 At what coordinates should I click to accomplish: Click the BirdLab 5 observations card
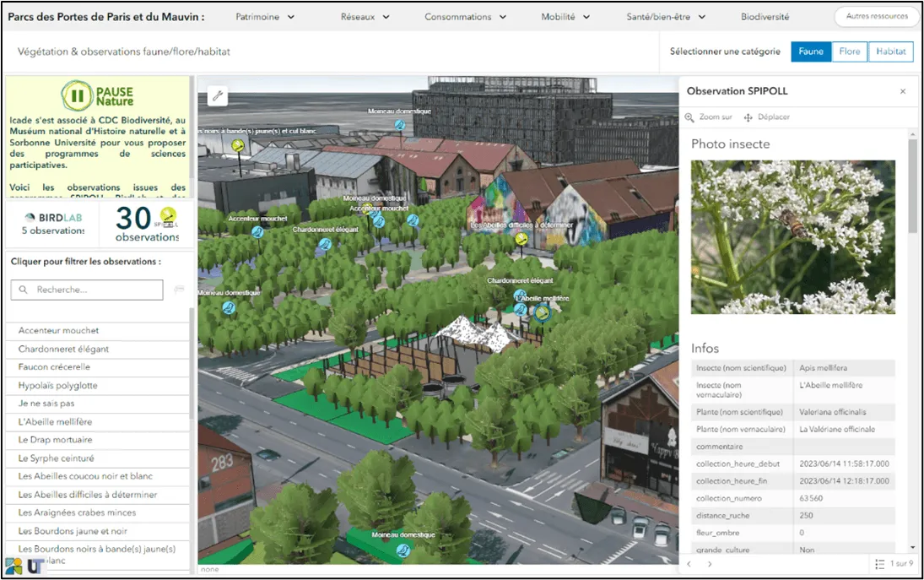coord(53,224)
